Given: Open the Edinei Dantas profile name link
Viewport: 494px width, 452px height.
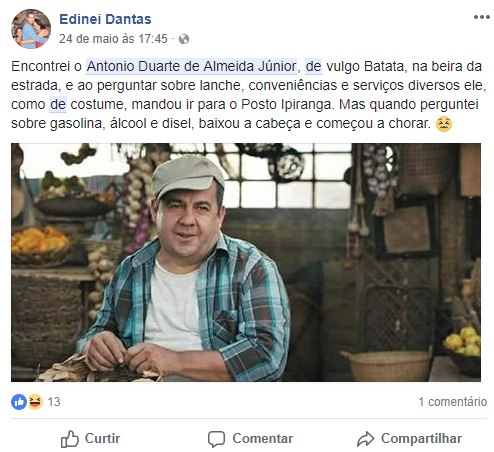Looking at the screenshot, I should point(105,19).
